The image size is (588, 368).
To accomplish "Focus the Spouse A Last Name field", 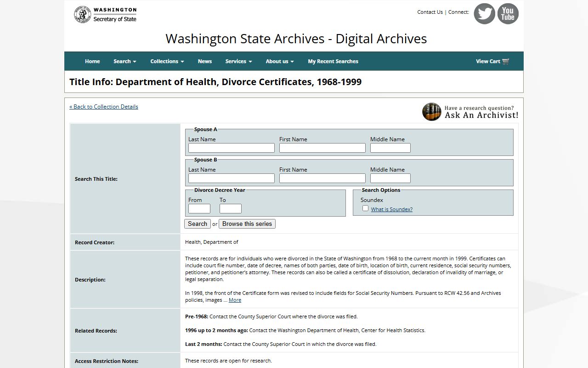I will point(232,148).
